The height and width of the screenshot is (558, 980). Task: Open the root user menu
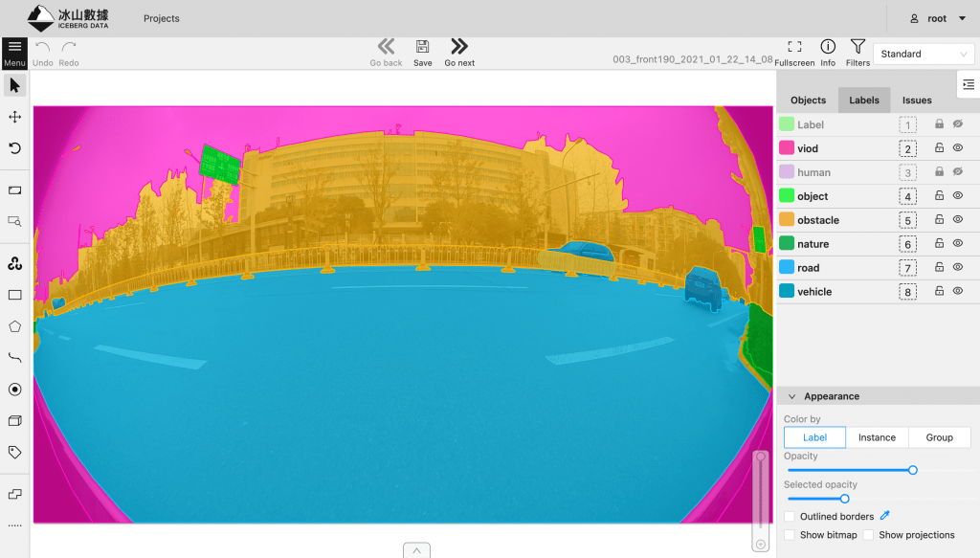(x=928, y=18)
